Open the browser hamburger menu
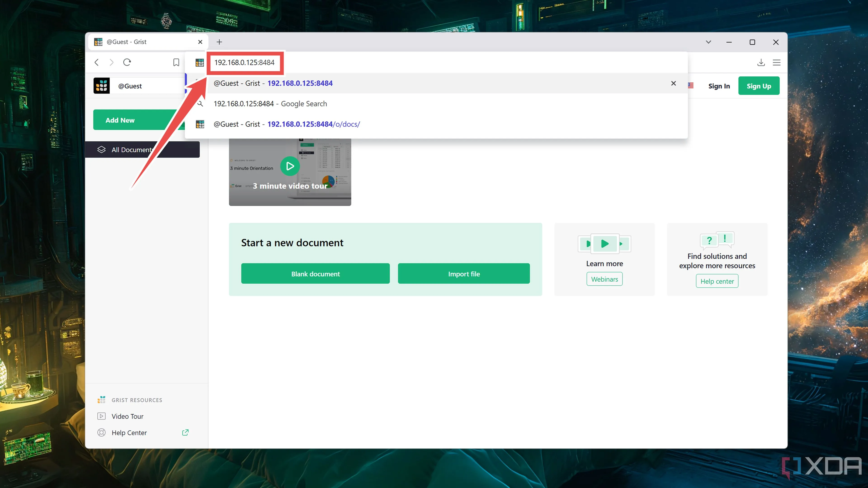This screenshot has height=488, width=868. 776,62
